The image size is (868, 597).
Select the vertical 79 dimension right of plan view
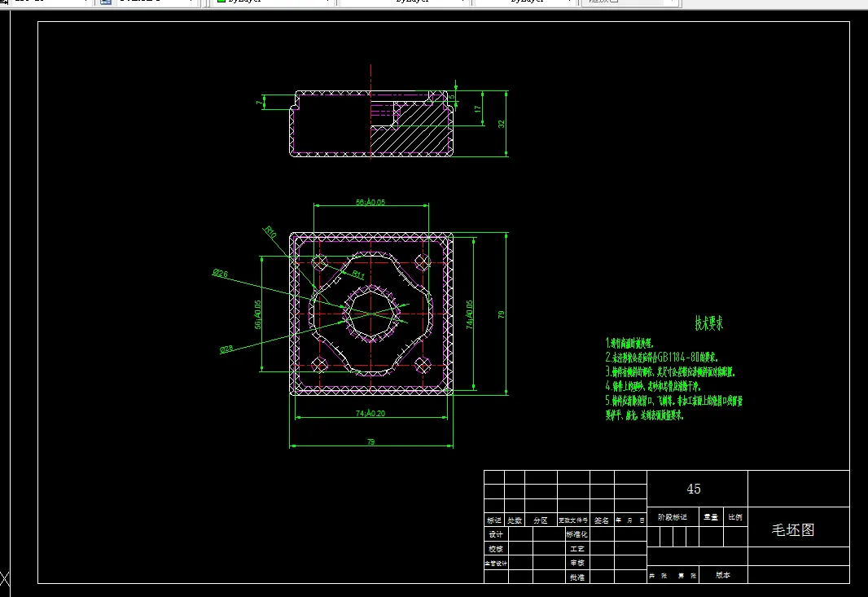click(x=502, y=314)
